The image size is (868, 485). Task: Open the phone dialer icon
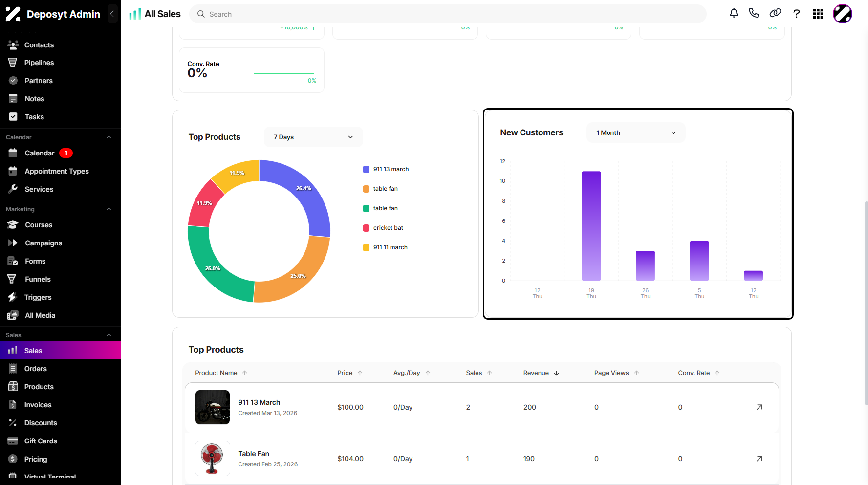click(x=754, y=13)
